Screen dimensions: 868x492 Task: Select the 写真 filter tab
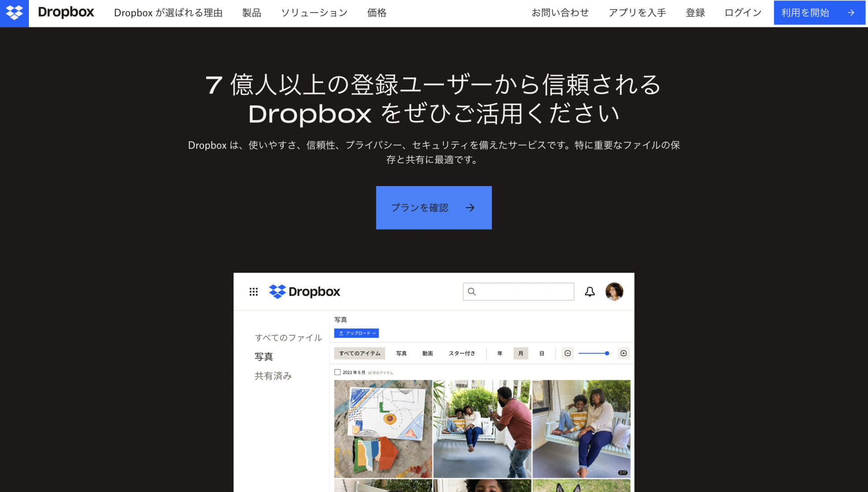401,353
